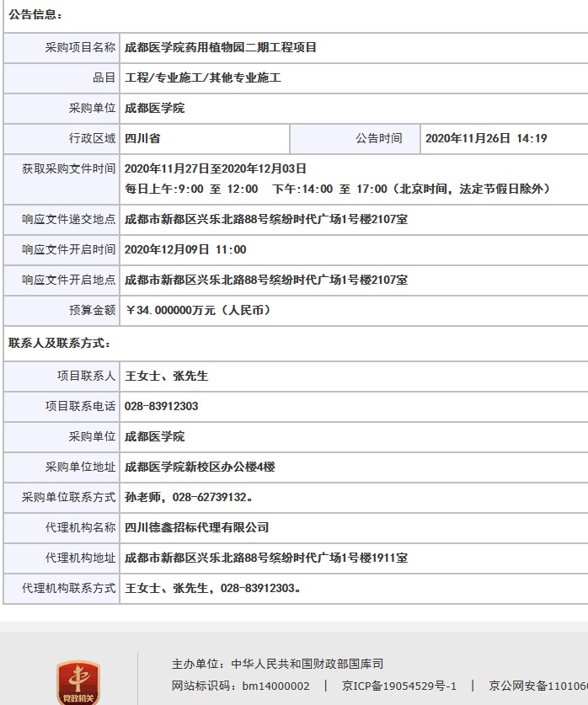
Task: Click the 公告时间 label cell
Action: click(355, 138)
